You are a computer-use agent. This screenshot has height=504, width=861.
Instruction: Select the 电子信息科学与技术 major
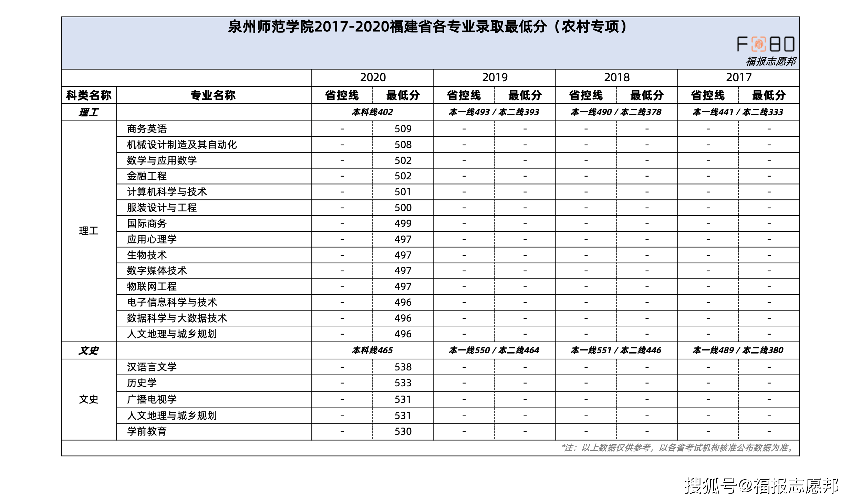pos(172,302)
